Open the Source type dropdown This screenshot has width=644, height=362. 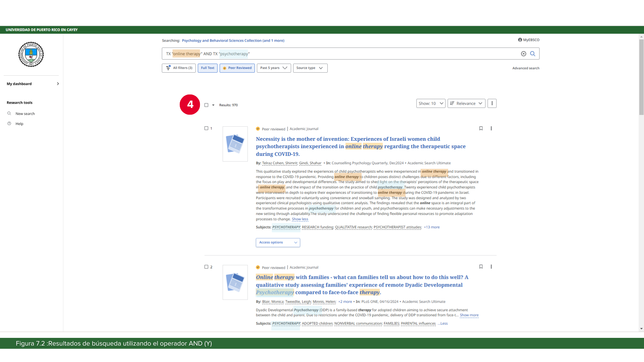tap(310, 68)
